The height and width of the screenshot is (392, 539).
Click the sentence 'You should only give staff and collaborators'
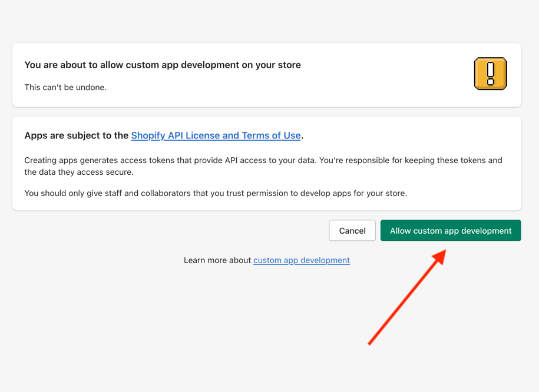216,193
